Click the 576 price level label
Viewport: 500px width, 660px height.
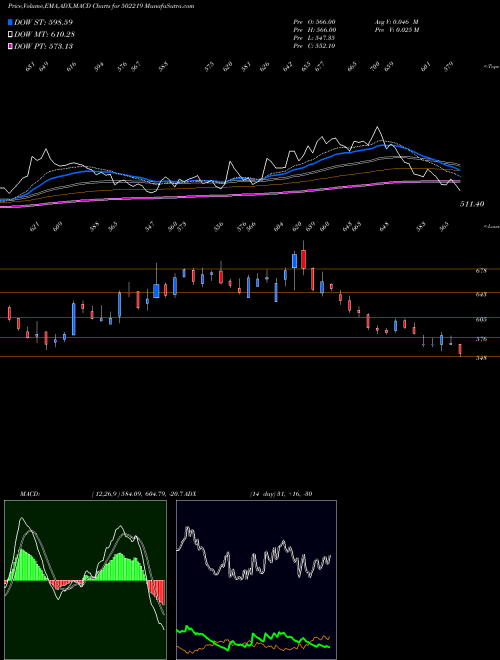pyautogui.click(x=481, y=339)
